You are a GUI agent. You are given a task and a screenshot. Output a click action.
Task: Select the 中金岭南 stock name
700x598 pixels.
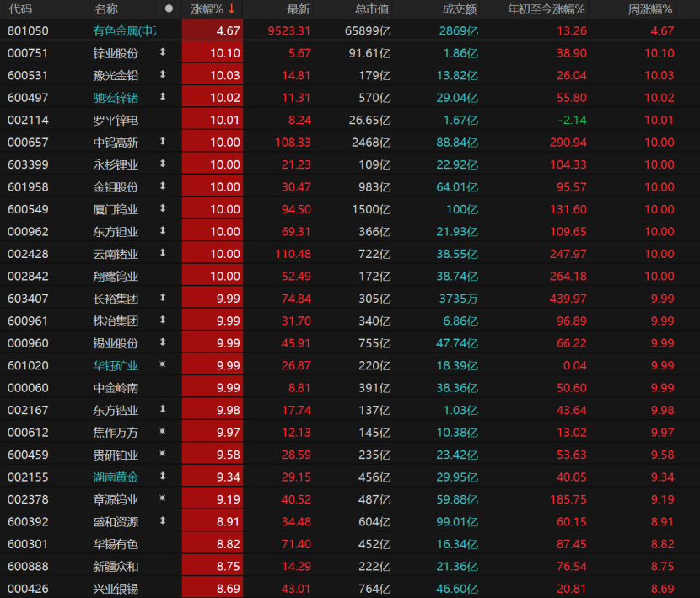tap(116, 388)
